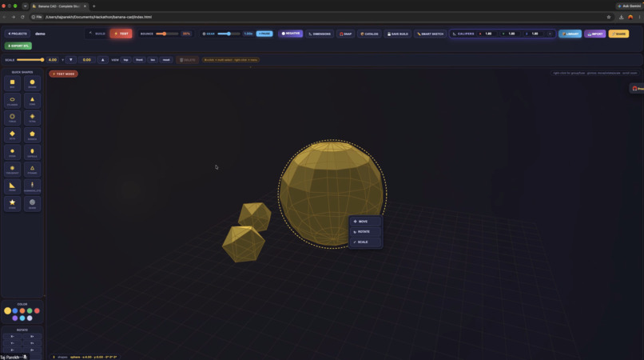Click the Calipers Y value field
The height and width of the screenshot is (360, 644).
511,34
